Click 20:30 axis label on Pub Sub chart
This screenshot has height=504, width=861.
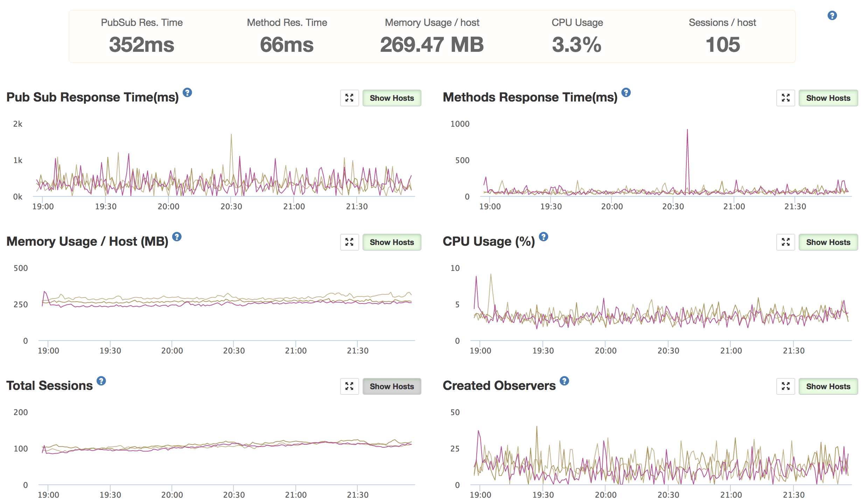click(231, 206)
